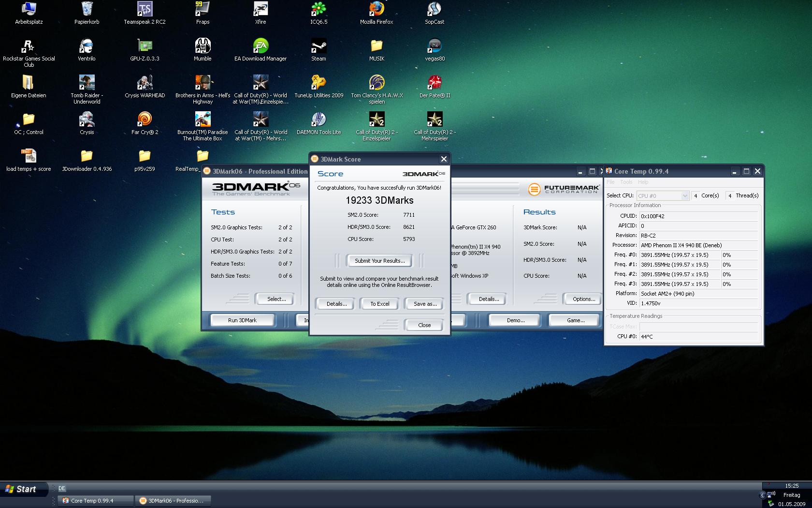The width and height of the screenshot is (812, 508).
Task: Export the score with To Excel
Action: [x=379, y=304]
